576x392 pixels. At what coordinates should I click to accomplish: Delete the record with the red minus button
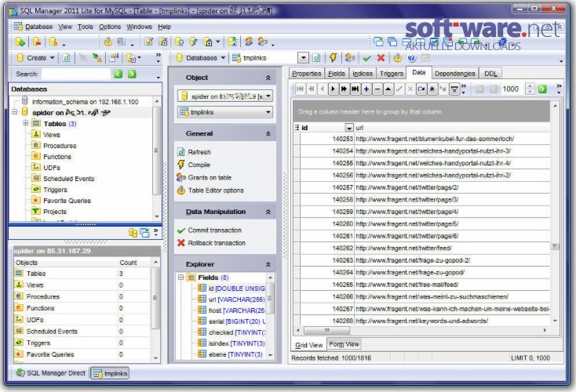377,89
